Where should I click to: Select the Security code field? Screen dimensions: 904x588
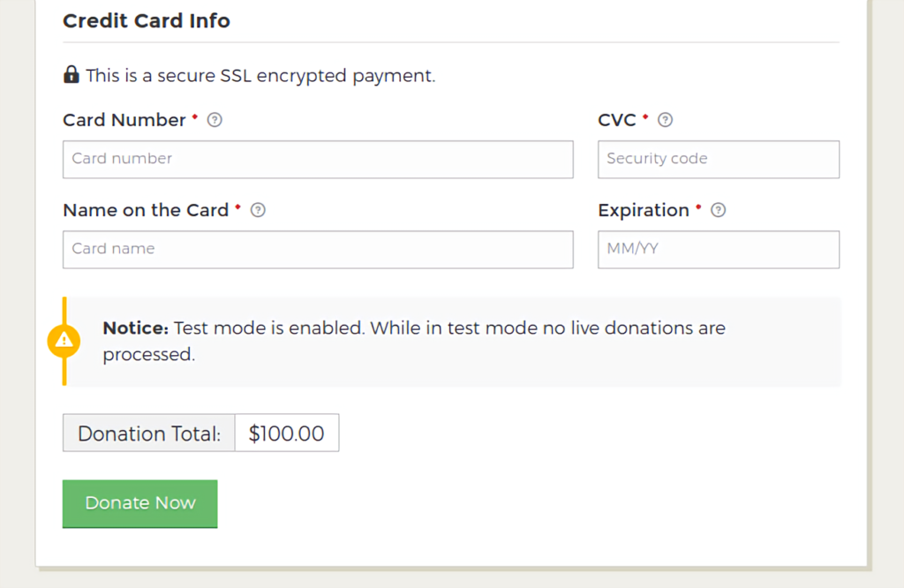point(719,159)
